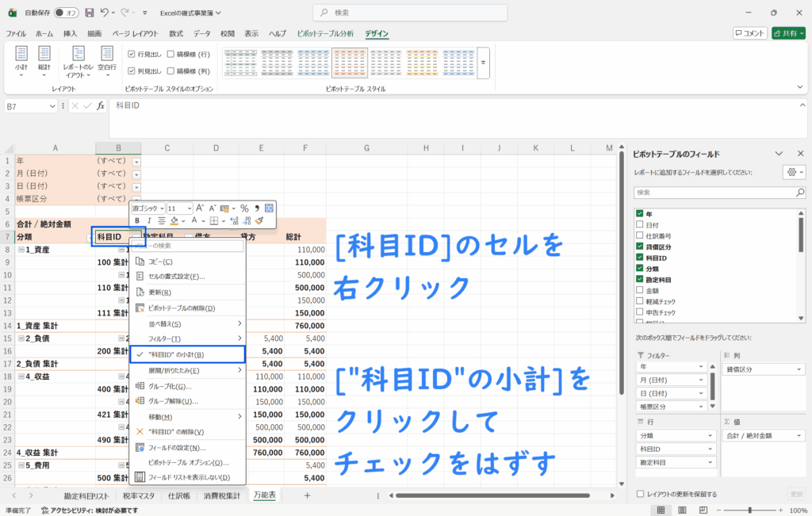Click the コメント comments button

click(x=749, y=33)
